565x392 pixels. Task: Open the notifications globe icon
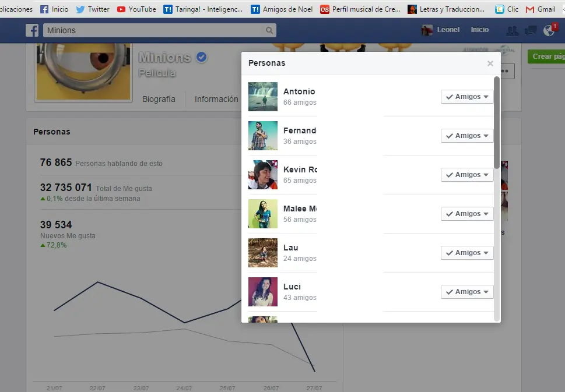click(x=549, y=31)
